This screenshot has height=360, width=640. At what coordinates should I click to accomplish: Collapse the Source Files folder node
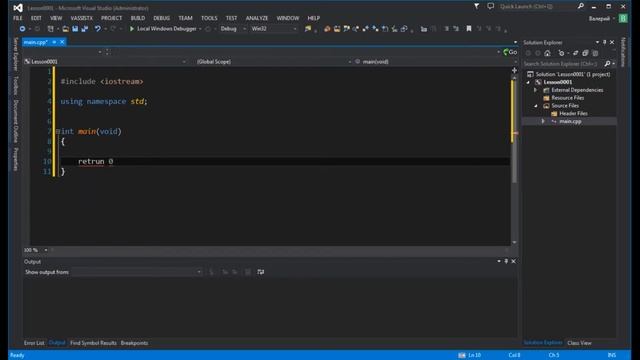(x=536, y=106)
